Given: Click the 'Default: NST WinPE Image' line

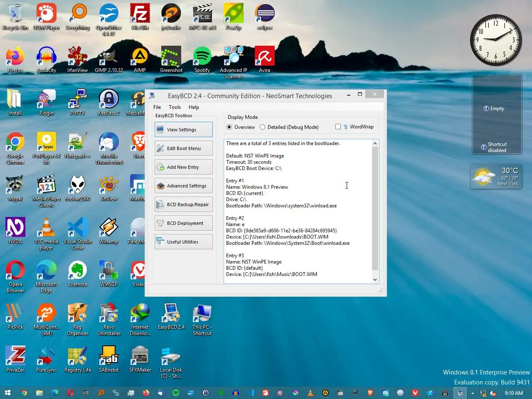Looking at the screenshot, I should [255, 156].
